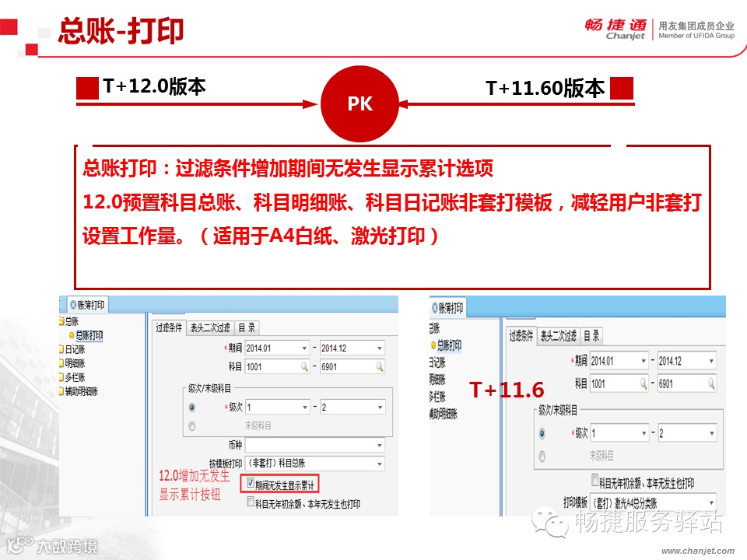Click the Chanjet 畅捷通 logo
The height and width of the screenshot is (560, 747).
pos(615,29)
